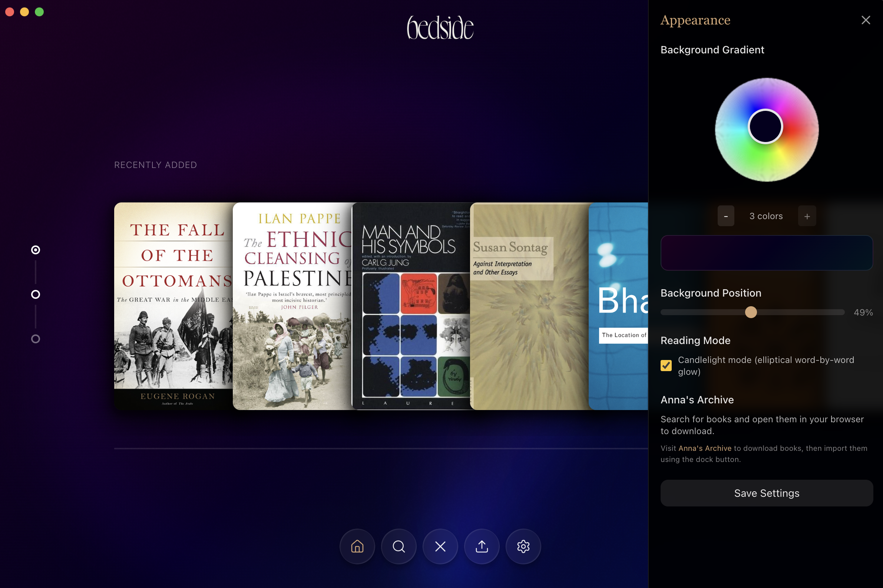Jump to the second section navigation dot
The height and width of the screenshot is (588, 883).
pos(36,294)
